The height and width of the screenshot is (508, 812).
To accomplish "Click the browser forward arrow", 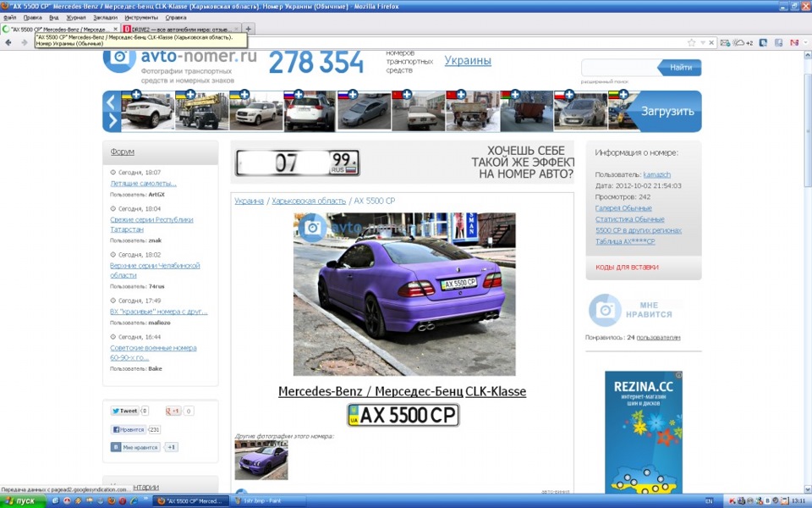I will [x=25, y=42].
